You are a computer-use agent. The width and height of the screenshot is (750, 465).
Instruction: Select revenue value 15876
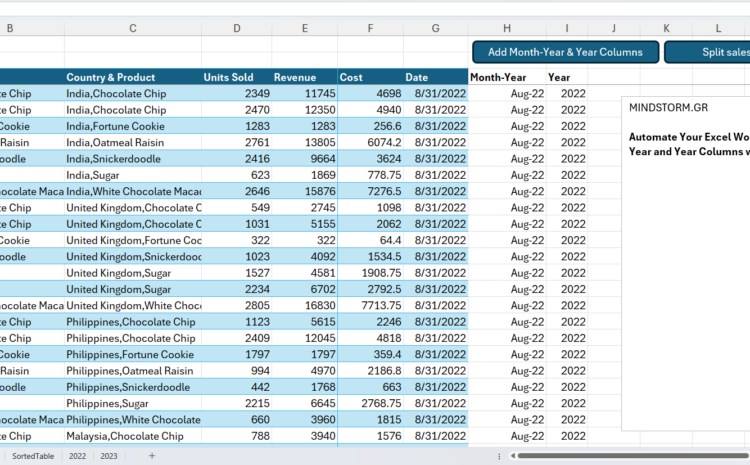[305, 191]
